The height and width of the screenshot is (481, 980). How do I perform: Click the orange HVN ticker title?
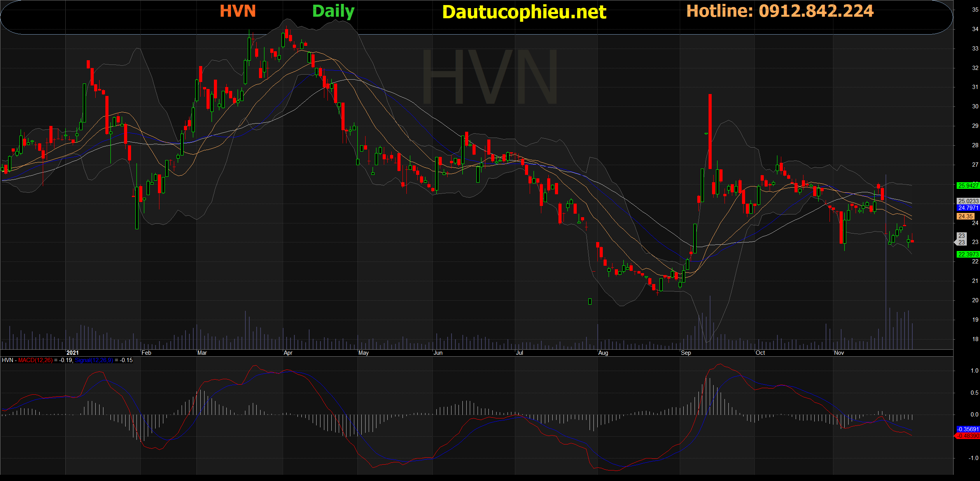(238, 11)
